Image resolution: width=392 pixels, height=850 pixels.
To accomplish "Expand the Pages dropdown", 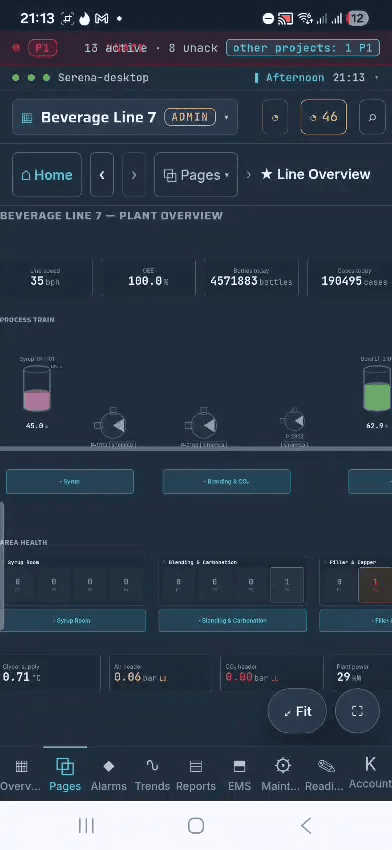I will point(196,175).
